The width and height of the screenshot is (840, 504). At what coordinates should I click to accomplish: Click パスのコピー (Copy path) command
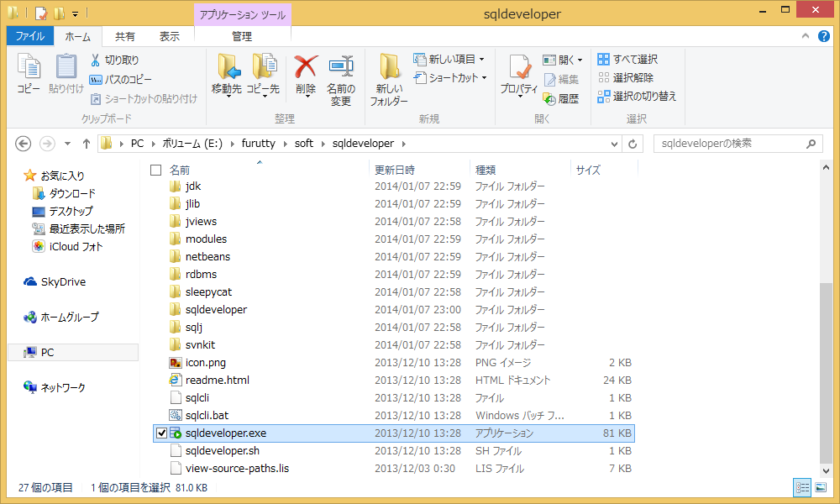click(x=120, y=79)
